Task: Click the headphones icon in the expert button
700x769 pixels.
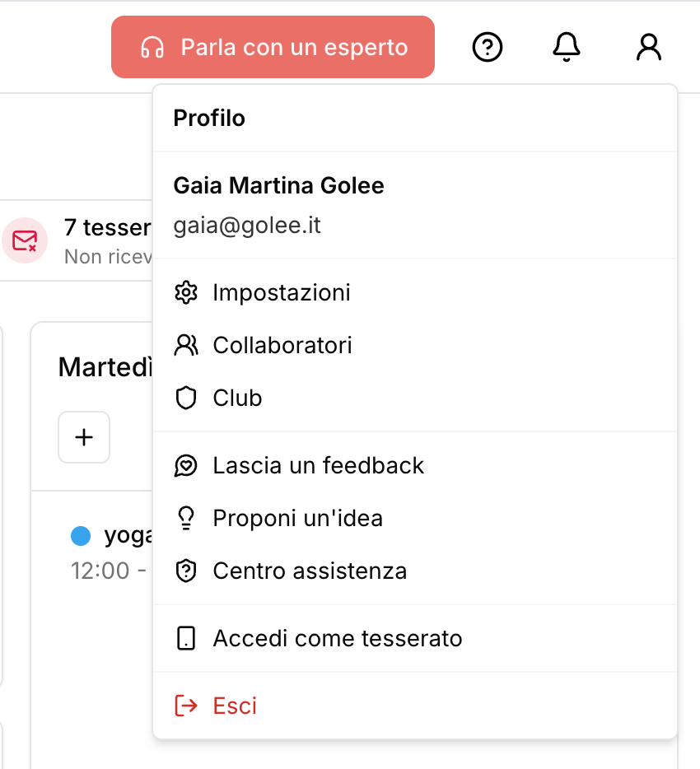Action: (x=152, y=47)
